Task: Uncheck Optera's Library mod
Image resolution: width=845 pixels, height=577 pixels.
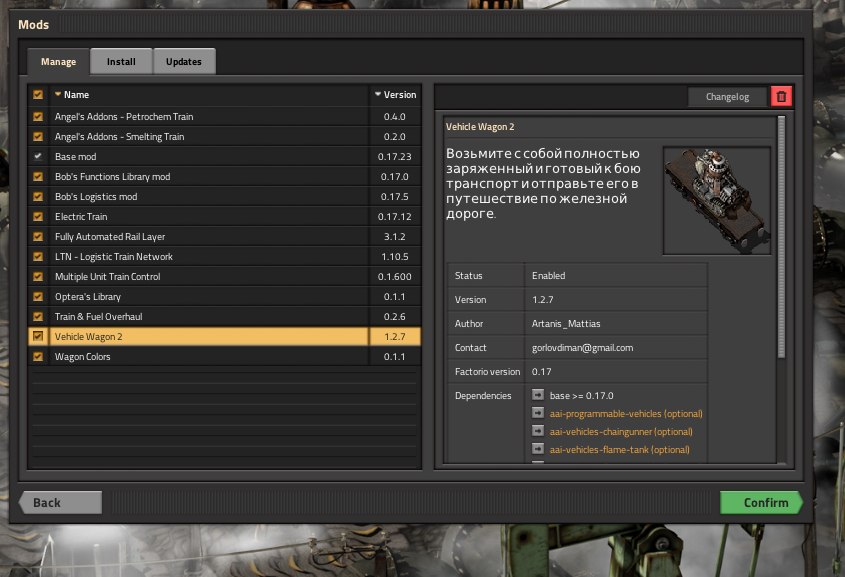Action: point(38,296)
